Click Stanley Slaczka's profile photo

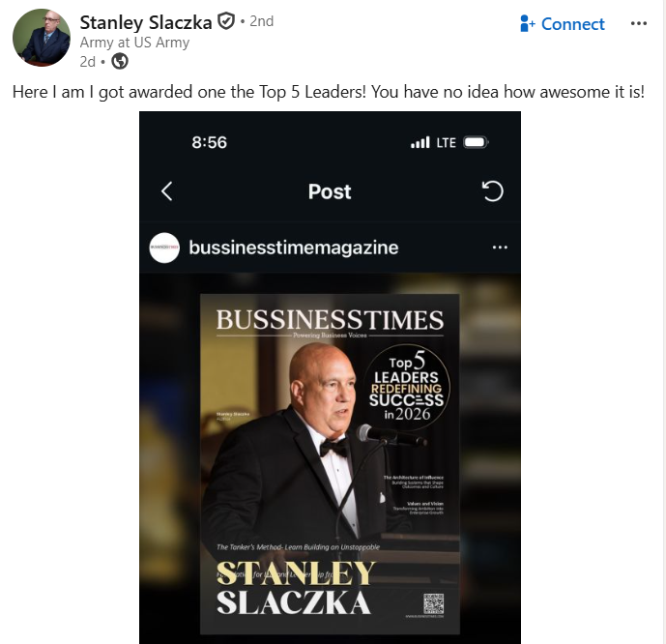[41, 38]
